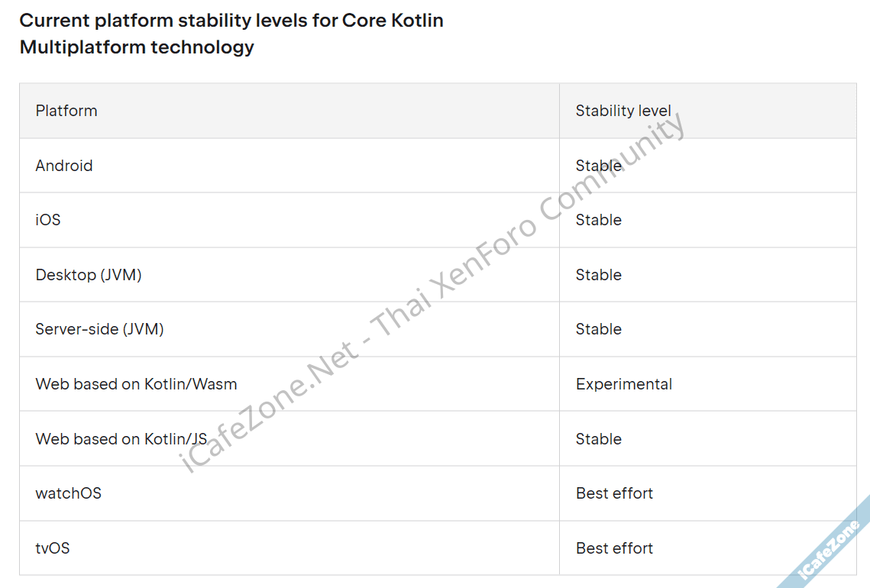Click the Server-side (JVM) platform cell
The width and height of the screenshot is (870, 588).
point(99,329)
